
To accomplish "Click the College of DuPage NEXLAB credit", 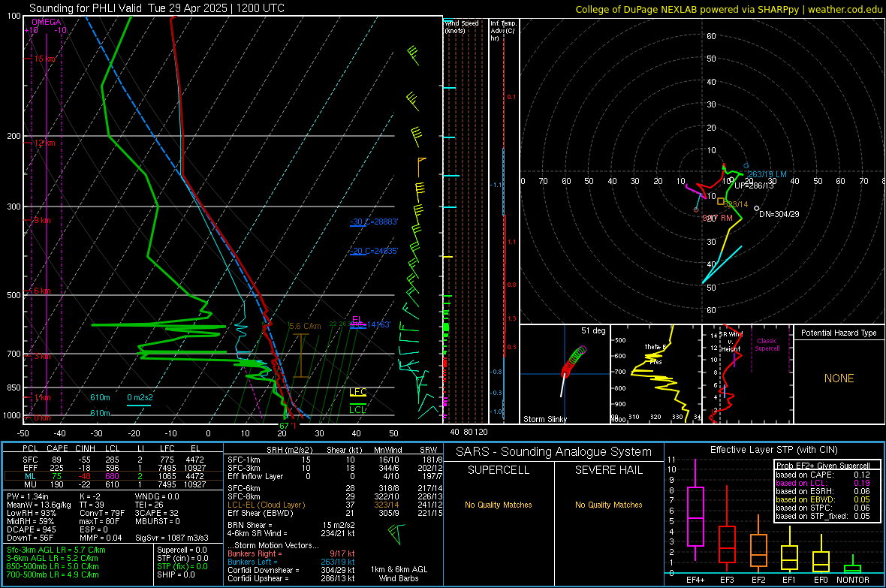I will (728, 9).
